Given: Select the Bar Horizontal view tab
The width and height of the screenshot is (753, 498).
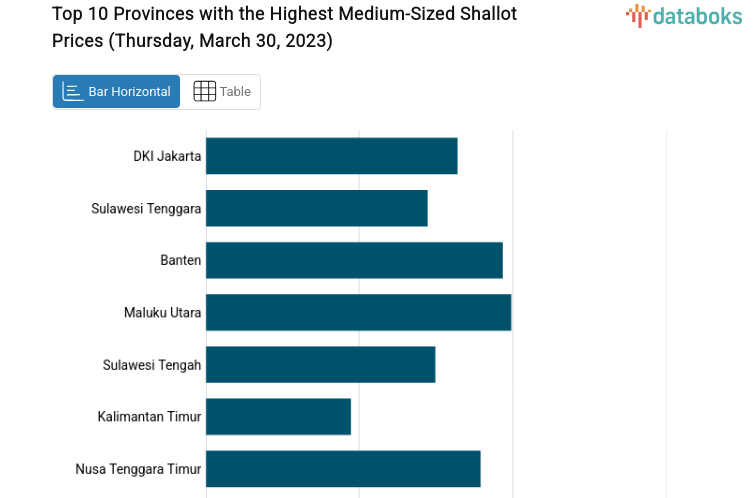Looking at the screenshot, I should tap(117, 91).
